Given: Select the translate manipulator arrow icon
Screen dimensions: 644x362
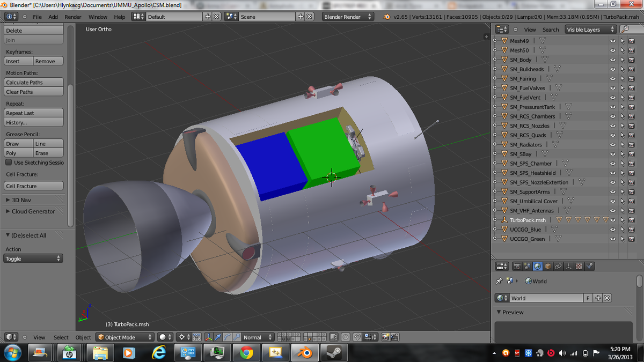Looking at the screenshot, I should point(218,337).
